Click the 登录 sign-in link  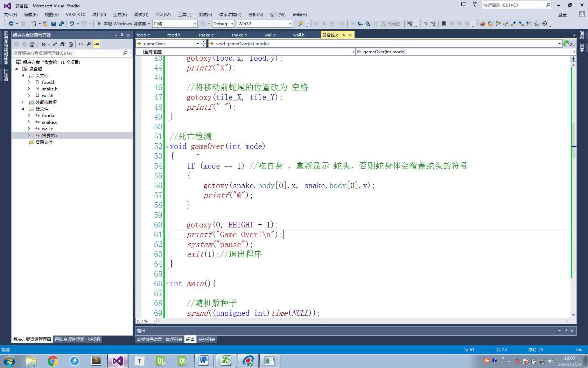click(562, 15)
